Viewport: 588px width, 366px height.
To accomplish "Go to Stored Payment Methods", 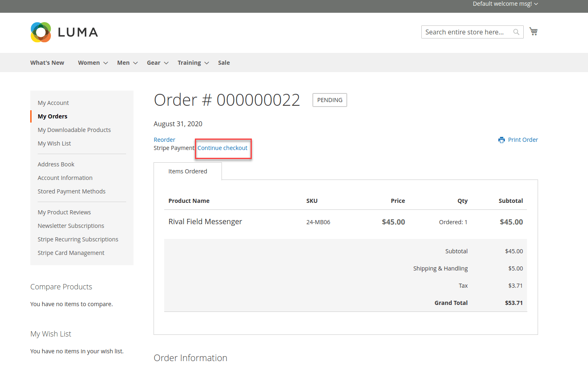I will 72,191.
